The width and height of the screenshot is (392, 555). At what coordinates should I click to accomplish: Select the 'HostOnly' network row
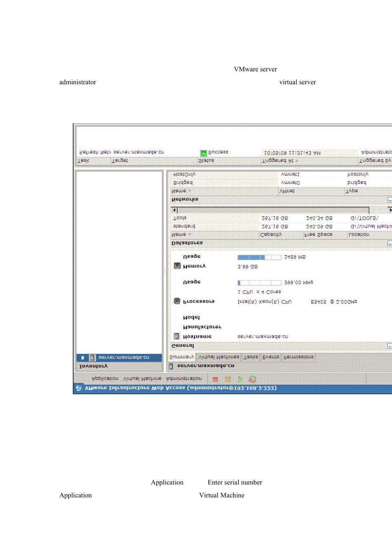(x=281, y=175)
